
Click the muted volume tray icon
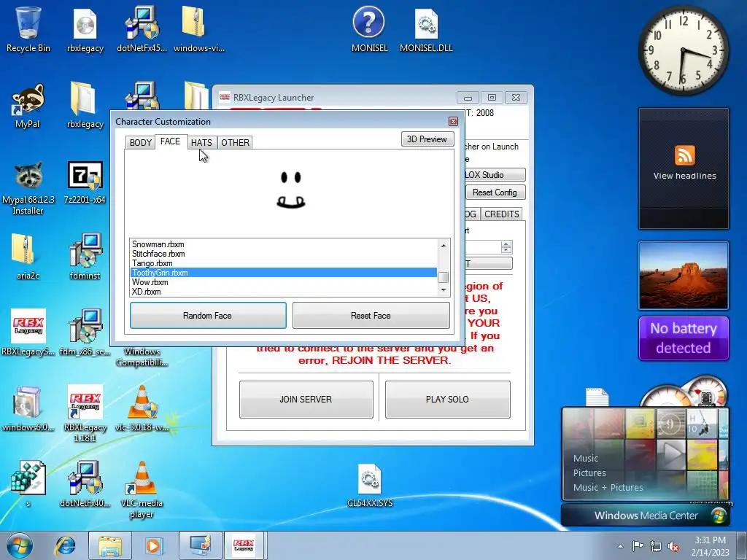(673, 545)
